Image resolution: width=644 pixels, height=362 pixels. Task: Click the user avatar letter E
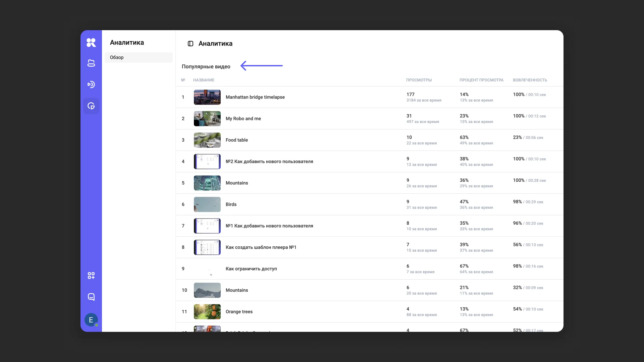tap(91, 320)
